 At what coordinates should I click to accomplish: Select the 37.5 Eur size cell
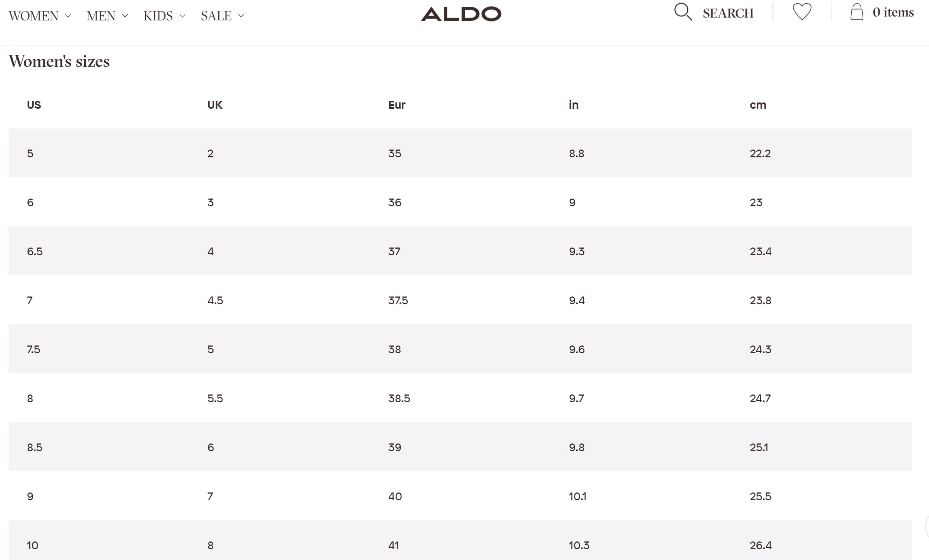coord(398,300)
